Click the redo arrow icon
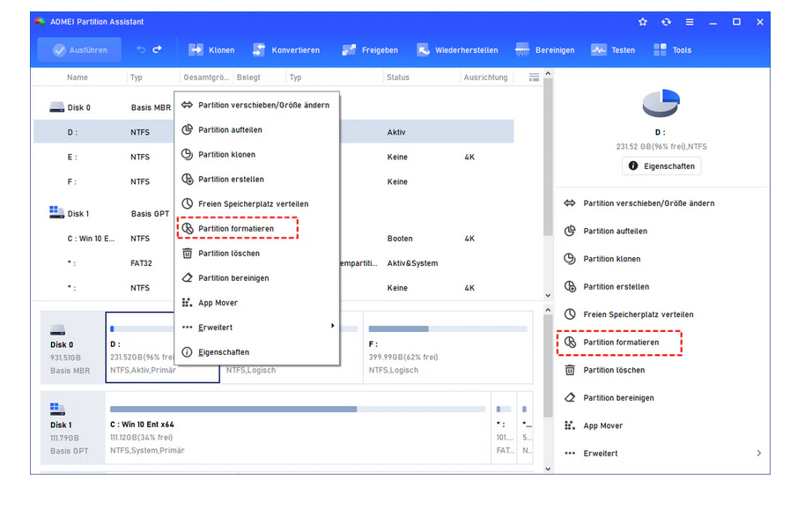Viewport: 812px width, 509px height. coord(158,50)
